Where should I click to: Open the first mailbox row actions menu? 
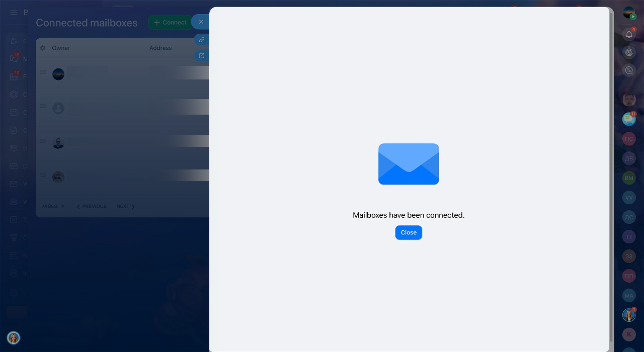coord(43,72)
